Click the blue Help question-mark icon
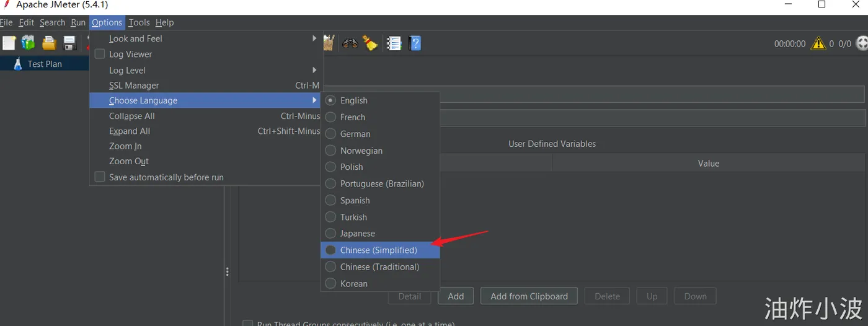 [x=415, y=43]
